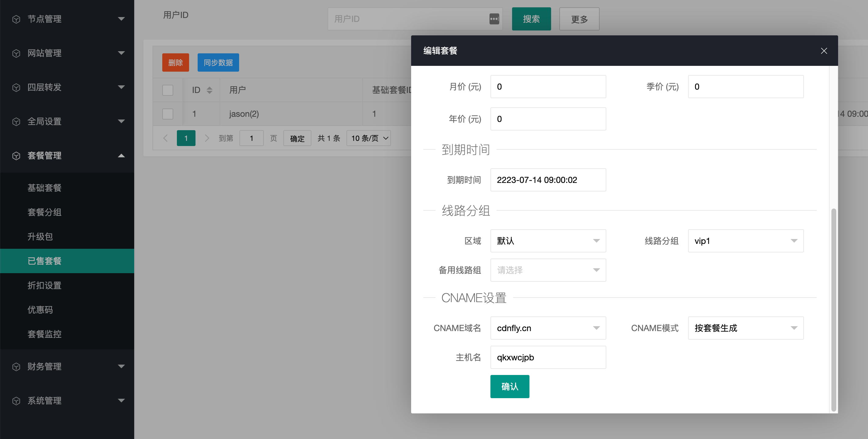The height and width of the screenshot is (439, 868).
Task: Expand the 全局设置 menu arrow
Action: (x=121, y=121)
